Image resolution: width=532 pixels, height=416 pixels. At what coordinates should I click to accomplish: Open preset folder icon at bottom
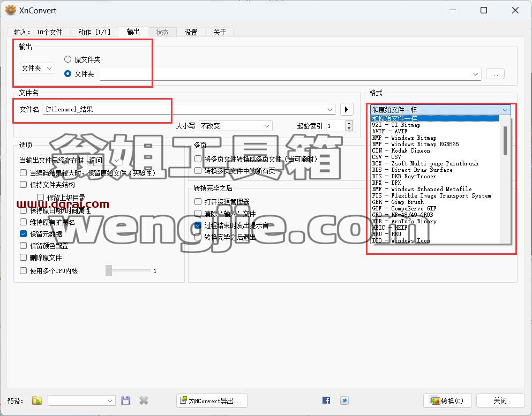[x=37, y=400]
